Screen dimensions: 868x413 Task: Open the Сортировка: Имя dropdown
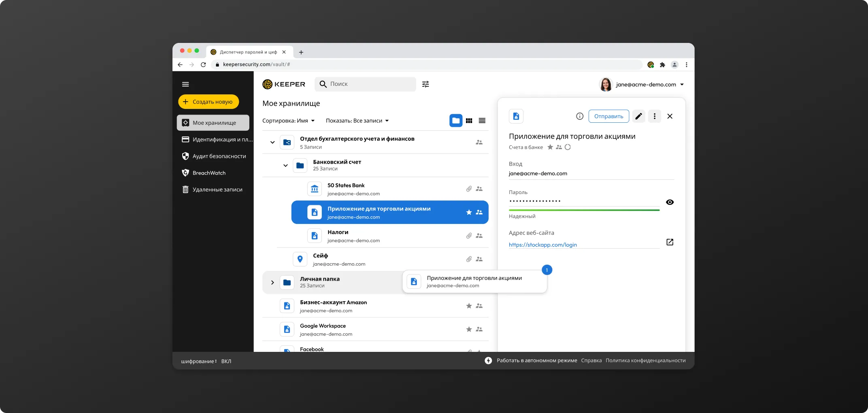288,121
